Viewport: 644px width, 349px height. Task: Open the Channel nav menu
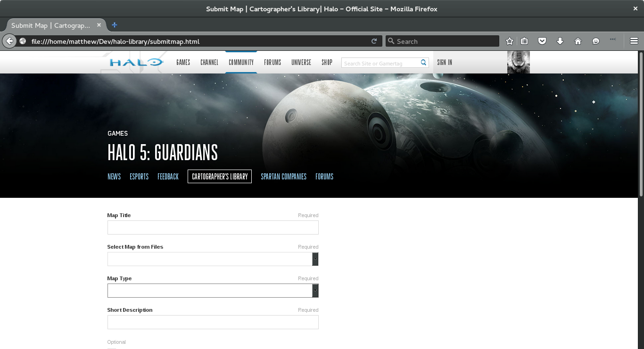tap(209, 62)
